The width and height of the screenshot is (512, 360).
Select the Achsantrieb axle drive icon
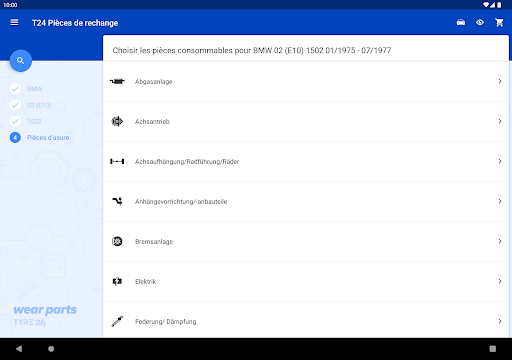117,121
